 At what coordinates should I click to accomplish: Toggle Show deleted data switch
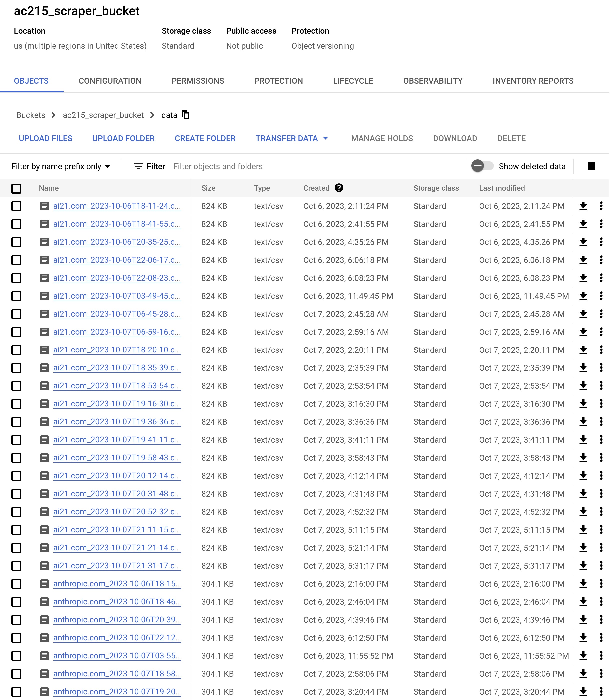(x=482, y=166)
